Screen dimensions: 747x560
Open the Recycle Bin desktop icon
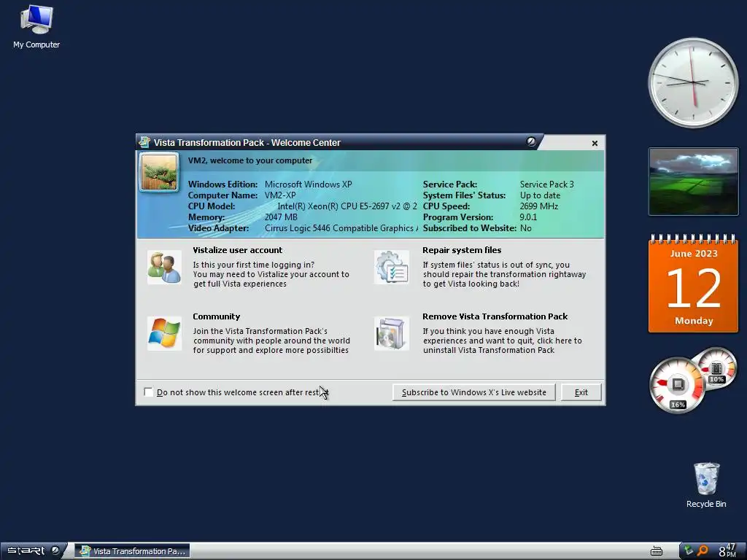point(706,485)
